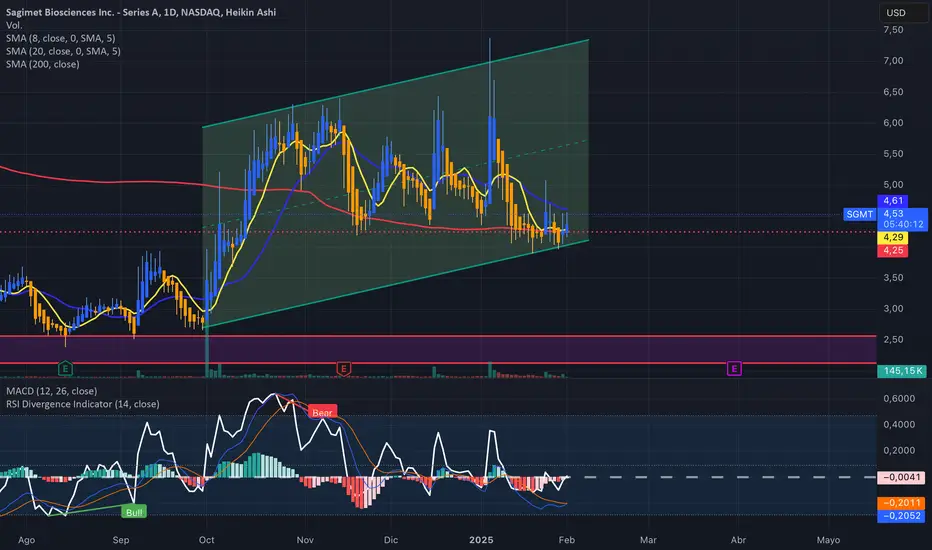
Task: Click the 0,6000 level on the MACD scale
Action: pos(899,398)
